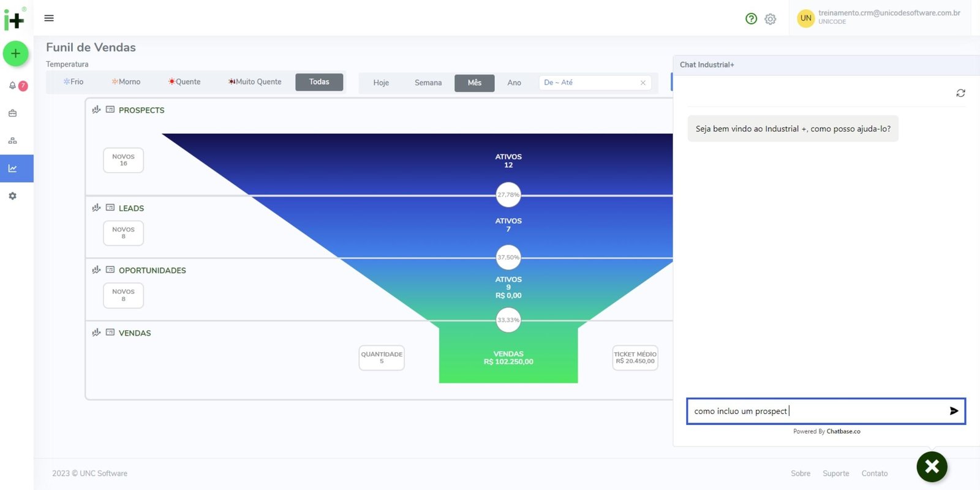Image resolution: width=980 pixels, height=490 pixels.
Task: Switch period to Ano
Action: tap(514, 83)
